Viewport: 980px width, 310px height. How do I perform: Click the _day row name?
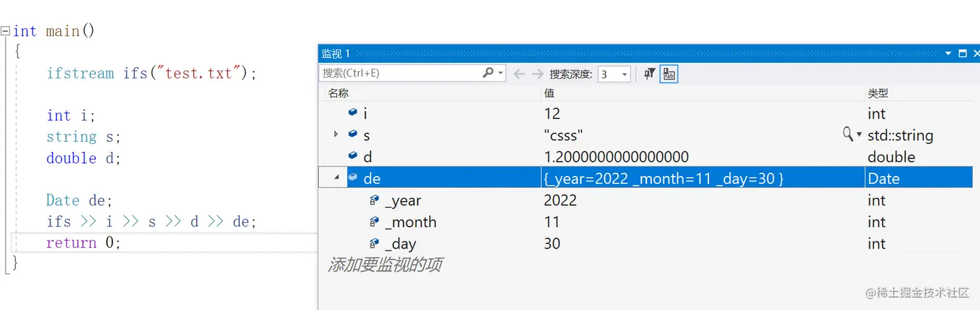(x=401, y=244)
